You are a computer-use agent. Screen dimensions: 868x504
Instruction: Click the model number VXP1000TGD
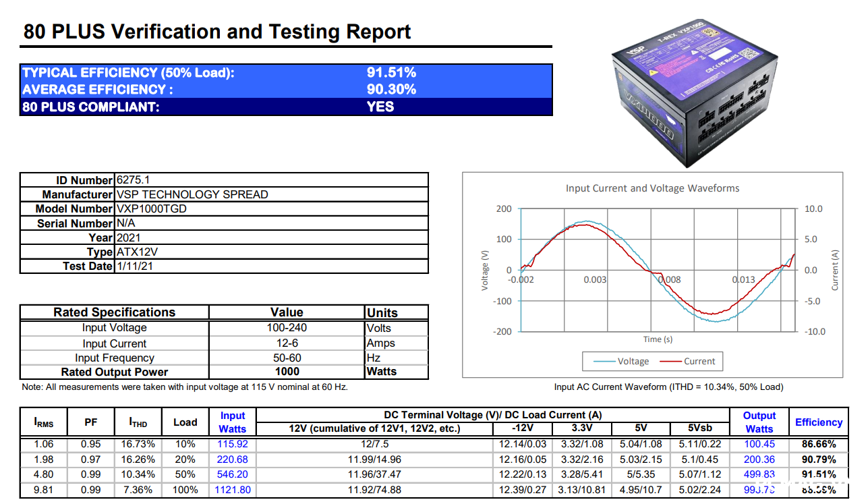click(x=152, y=208)
